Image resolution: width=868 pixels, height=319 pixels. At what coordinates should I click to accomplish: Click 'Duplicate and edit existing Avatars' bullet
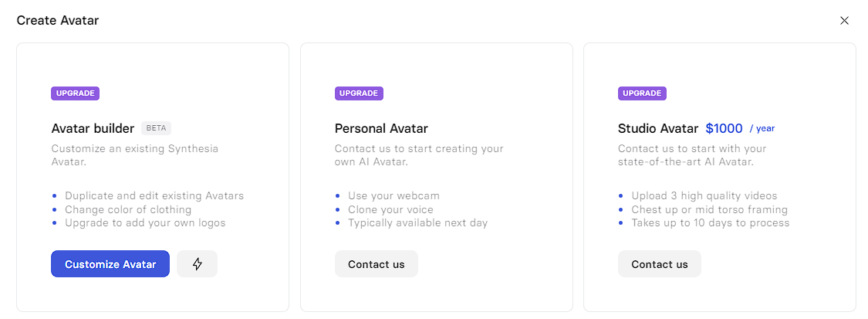(154, 196)
